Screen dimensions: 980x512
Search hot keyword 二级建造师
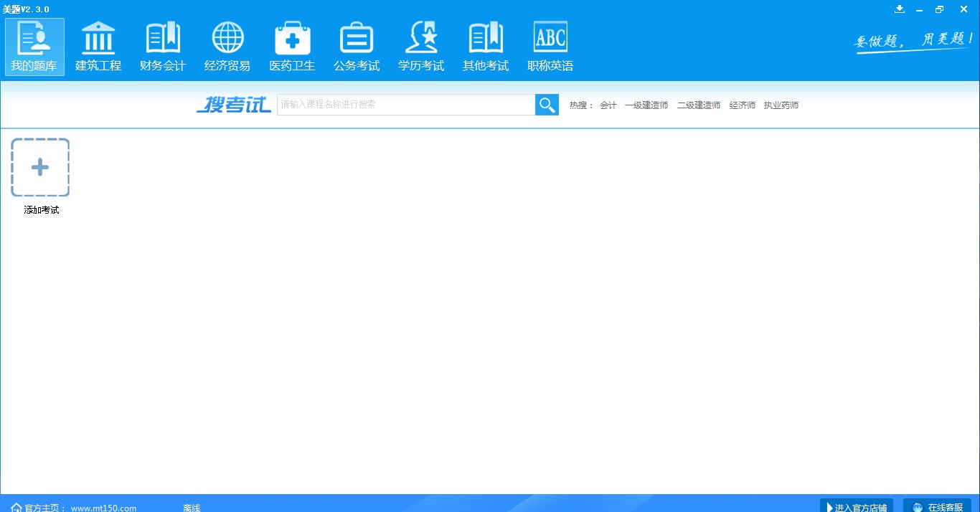coord(699,105)
